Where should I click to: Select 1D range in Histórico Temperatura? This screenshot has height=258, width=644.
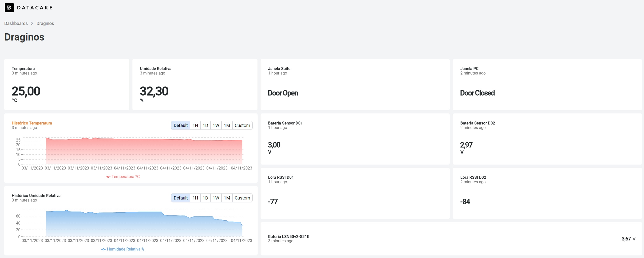(x=205, y=125)
